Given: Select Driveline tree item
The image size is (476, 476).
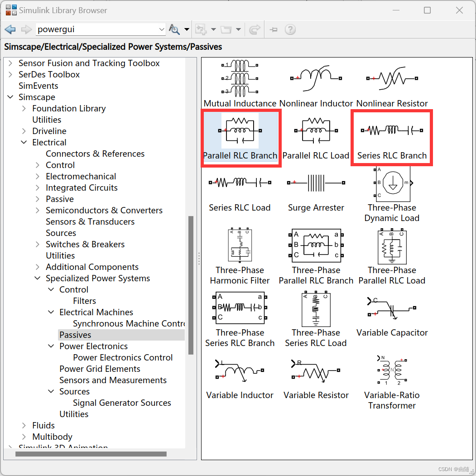Looking at the screenshot, I should [49, 131].
